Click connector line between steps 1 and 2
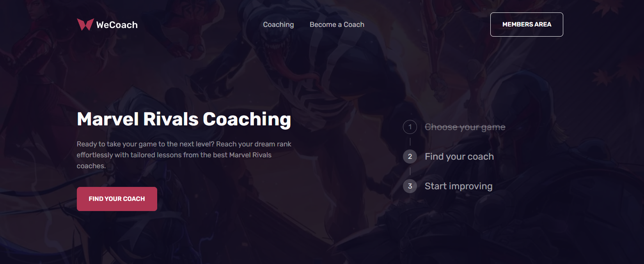The image size is (644, 264). (410, 142)
